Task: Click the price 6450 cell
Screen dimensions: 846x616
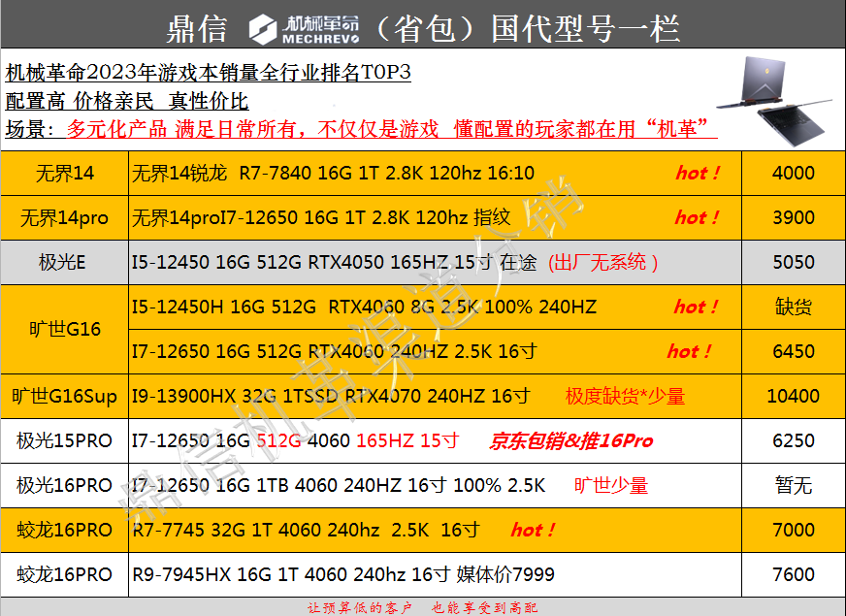Action: coord(794,352)
